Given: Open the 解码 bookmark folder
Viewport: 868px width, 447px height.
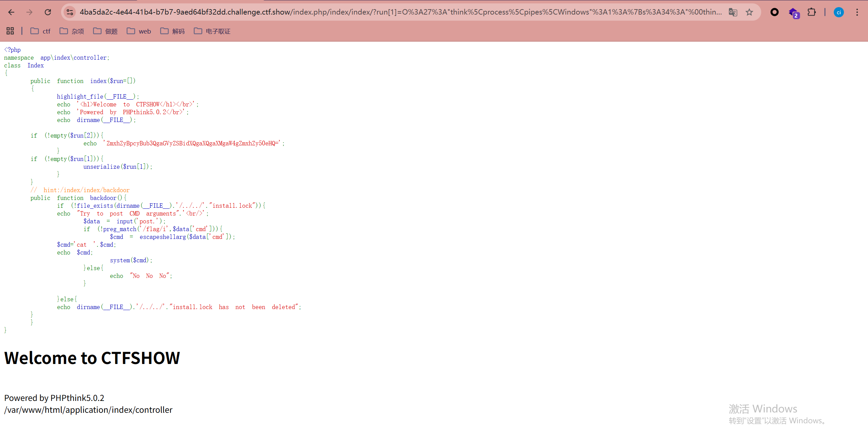Looking at the screenshot, I should 173,31.
